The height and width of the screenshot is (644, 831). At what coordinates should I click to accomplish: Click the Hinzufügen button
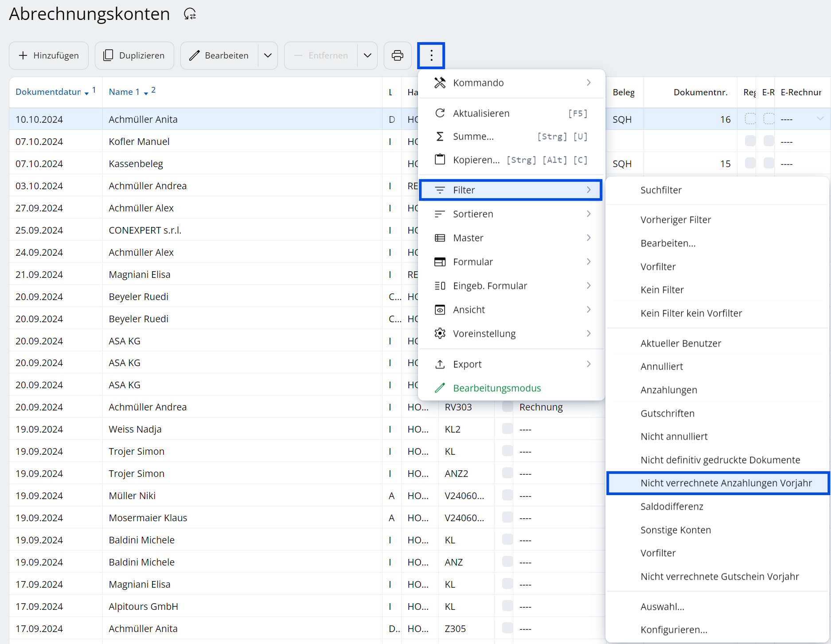point(49,55)
